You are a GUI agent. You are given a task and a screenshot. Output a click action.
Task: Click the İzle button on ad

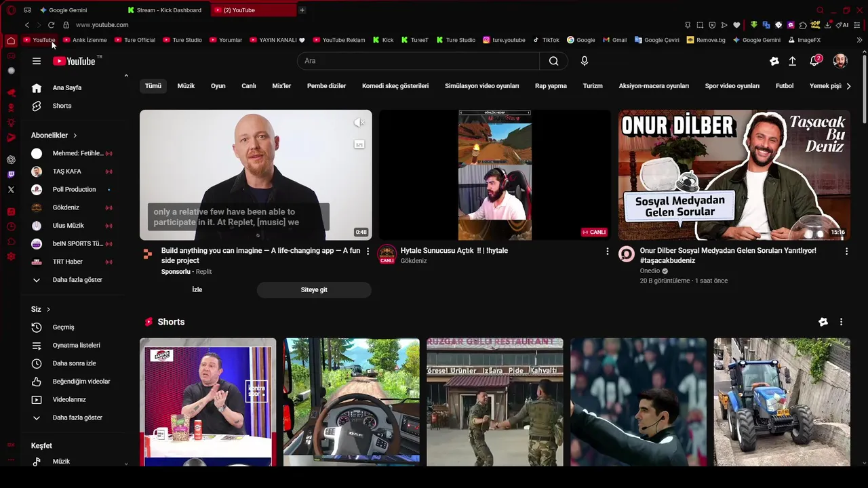pos(197,289)
